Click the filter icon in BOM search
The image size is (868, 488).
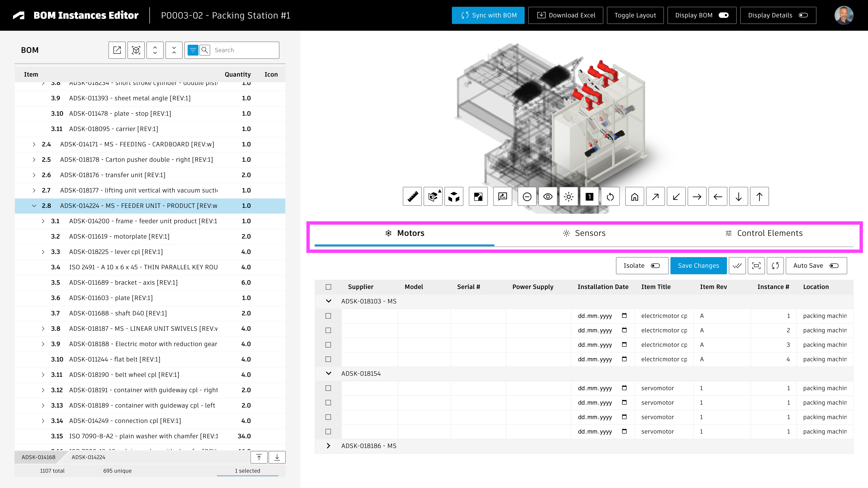point(193,50)
